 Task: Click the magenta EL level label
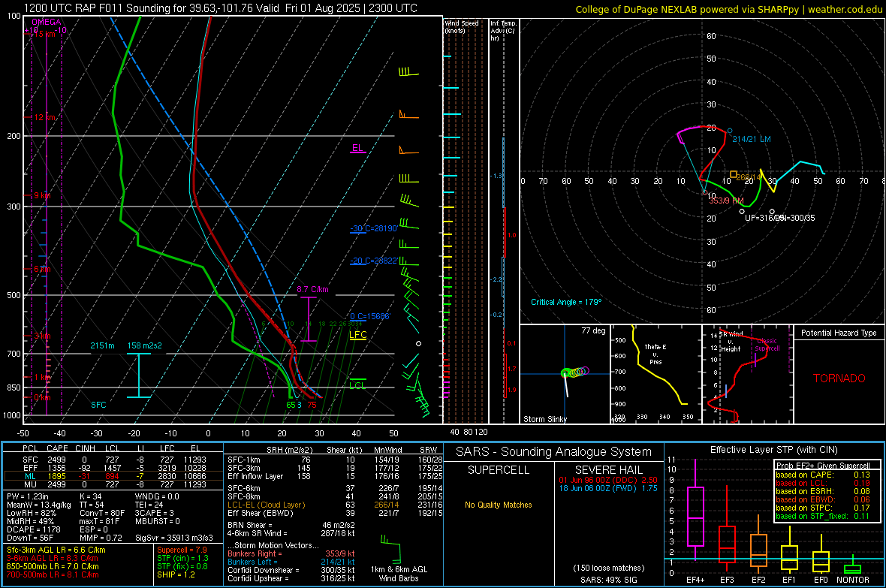[x=357, y=148]
